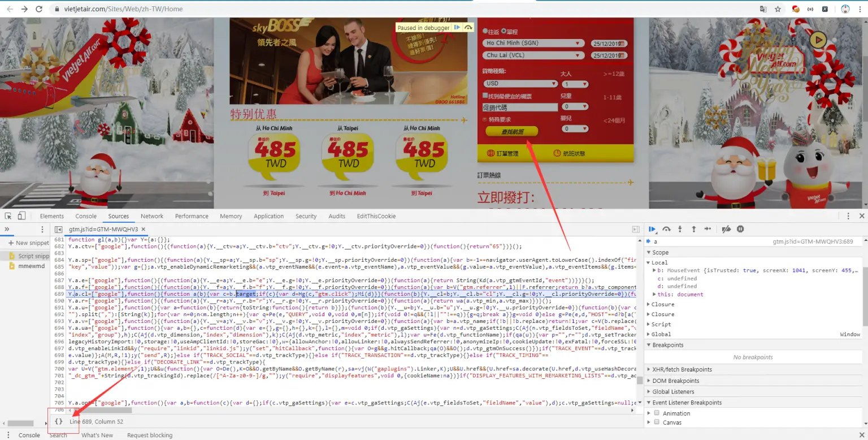Close the DevTools panel
The width and height of the screenshot is (868, 440).
coord(862,216)
